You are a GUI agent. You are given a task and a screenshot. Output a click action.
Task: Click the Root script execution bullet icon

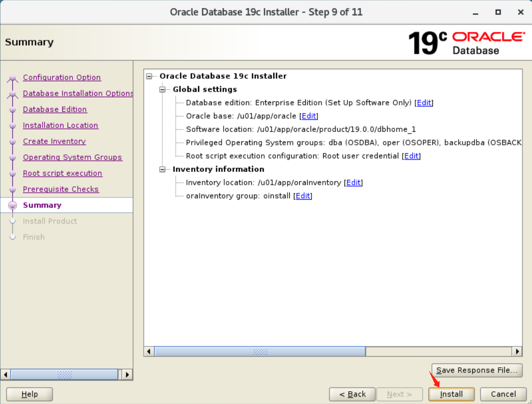[x=13, y=174]
